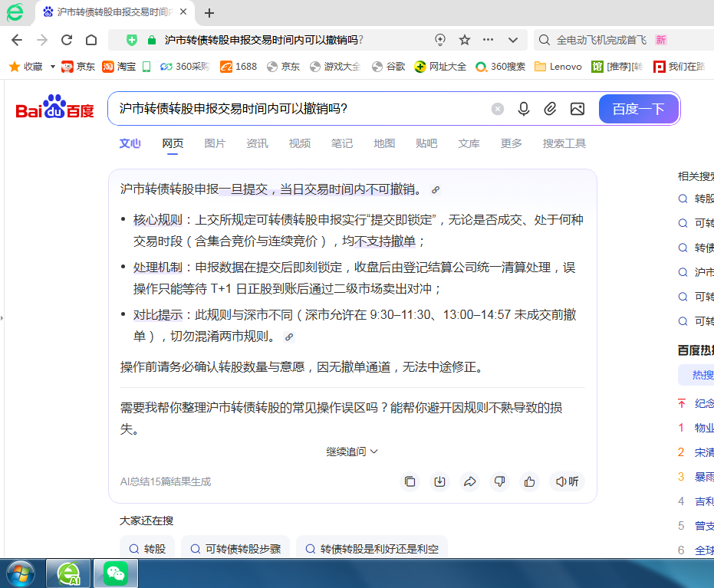Open the 淘宝 bookmark
This screenshot has height=588, width=714.
pyautogui.click(x=119, y=67)
